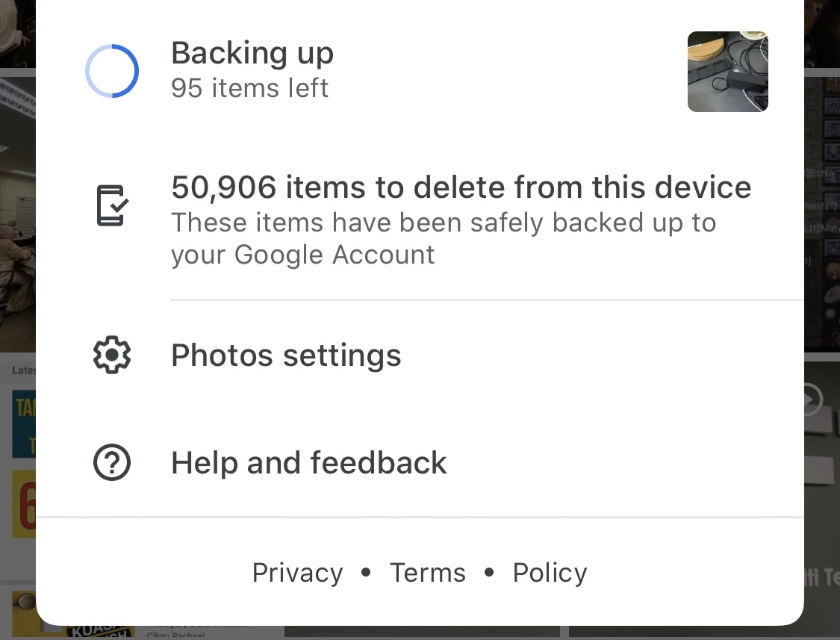The image size is (840, 640).
Task: Click "95 items left" backup count
Action: click(249, 88)
